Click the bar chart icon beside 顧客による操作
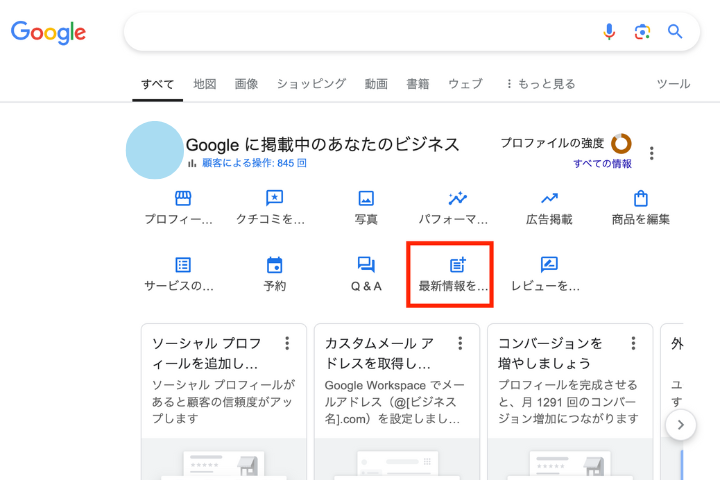 tap(192, 163)
